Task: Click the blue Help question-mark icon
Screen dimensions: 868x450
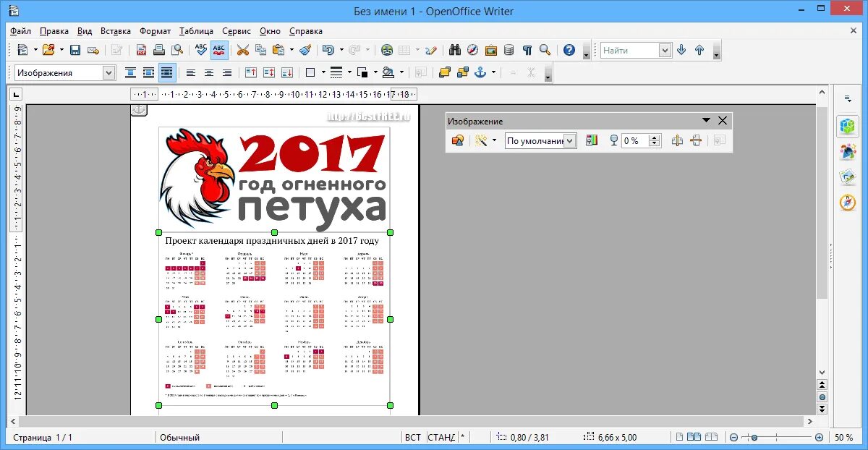Action: pyautogui.click(x=569, y=50)
